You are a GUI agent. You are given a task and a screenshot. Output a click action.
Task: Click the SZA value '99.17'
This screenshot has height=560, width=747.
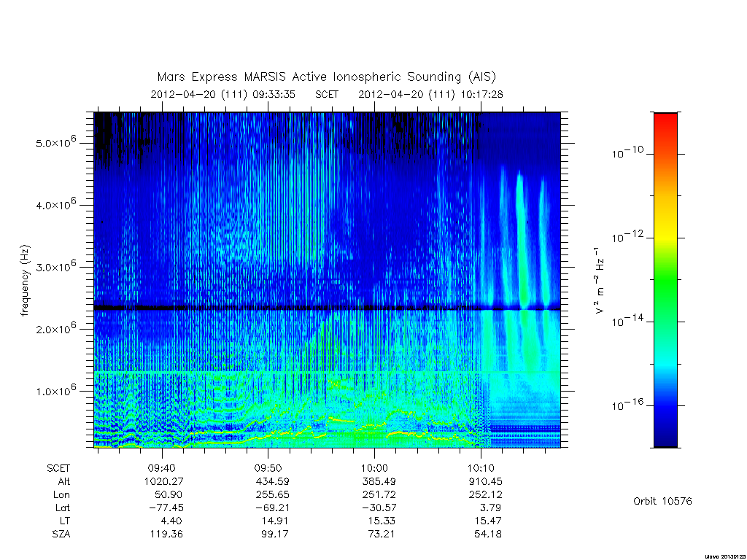275,534
